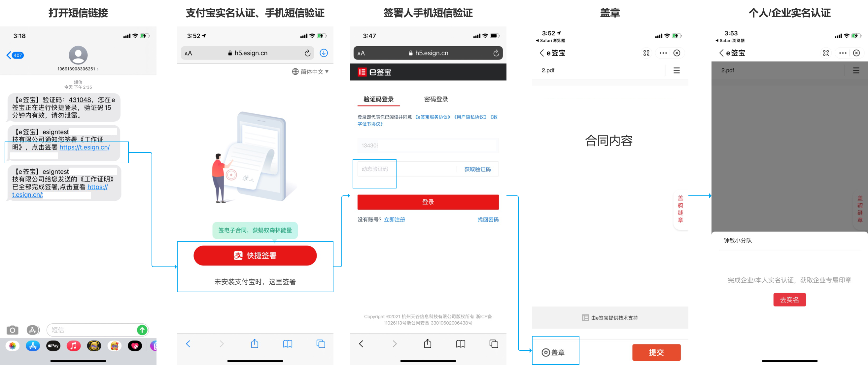Viewport: 868px width, 365px height.
Task: Open the 《用户隐私协议》 link
Action: click(x=470, y=117)
